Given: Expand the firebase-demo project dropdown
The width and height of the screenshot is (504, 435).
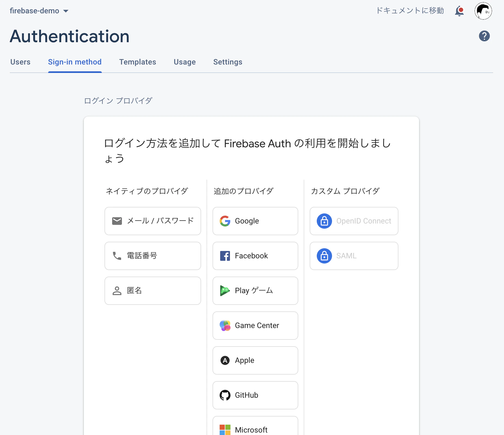Looking at the screenshot, I should pos(39,11).
